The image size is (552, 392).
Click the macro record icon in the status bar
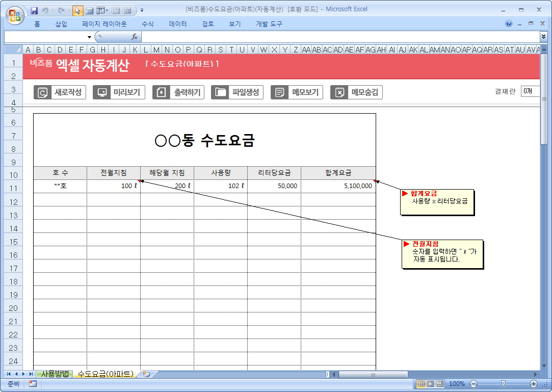pos(33,384)
